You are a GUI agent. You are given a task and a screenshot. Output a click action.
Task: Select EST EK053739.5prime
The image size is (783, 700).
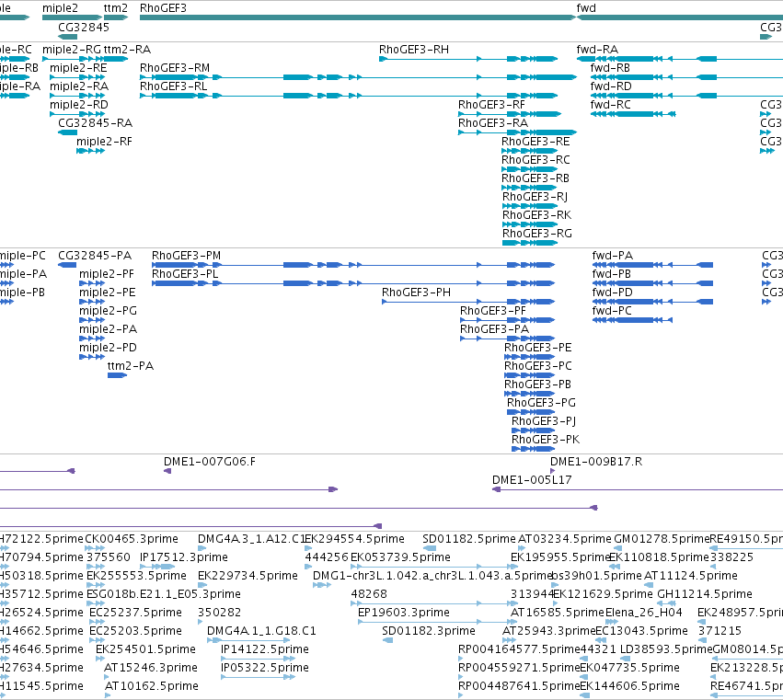400,557
